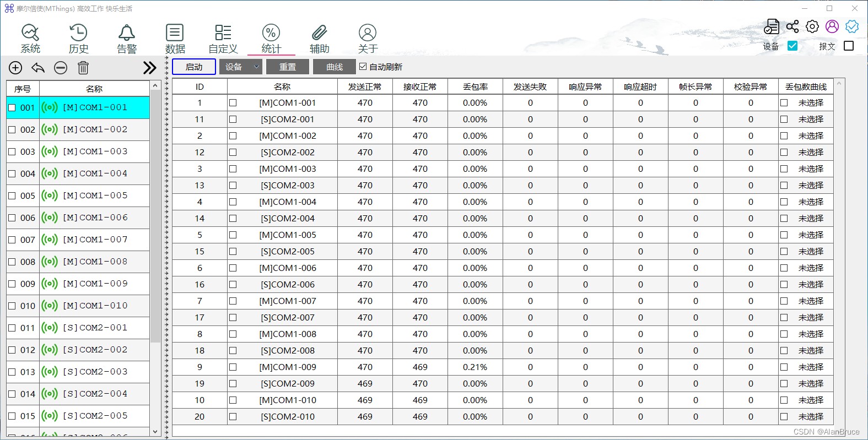The height and width of the screenshot is (440, 868).
Task: Click the add device plus icon
Action: (x=15, y=68)
